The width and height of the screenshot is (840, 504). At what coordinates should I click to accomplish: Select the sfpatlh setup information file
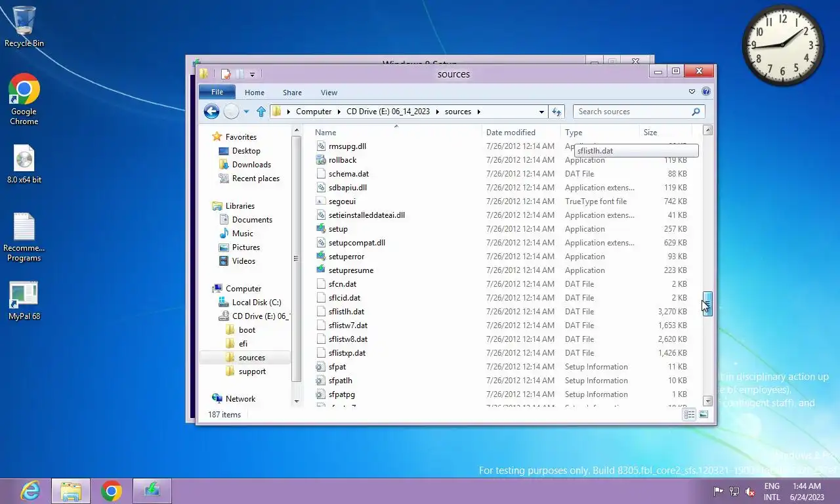coord(341,381)
